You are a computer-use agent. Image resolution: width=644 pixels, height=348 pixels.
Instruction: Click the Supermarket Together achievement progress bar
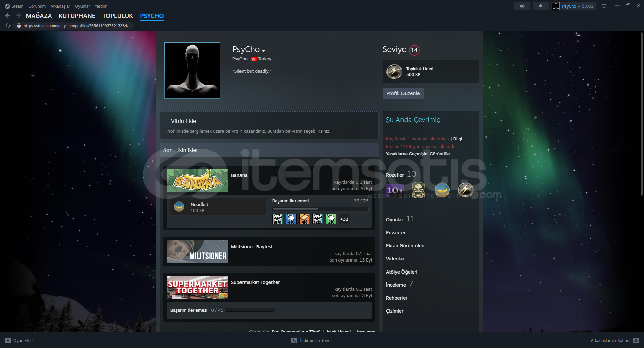(250, 310)
